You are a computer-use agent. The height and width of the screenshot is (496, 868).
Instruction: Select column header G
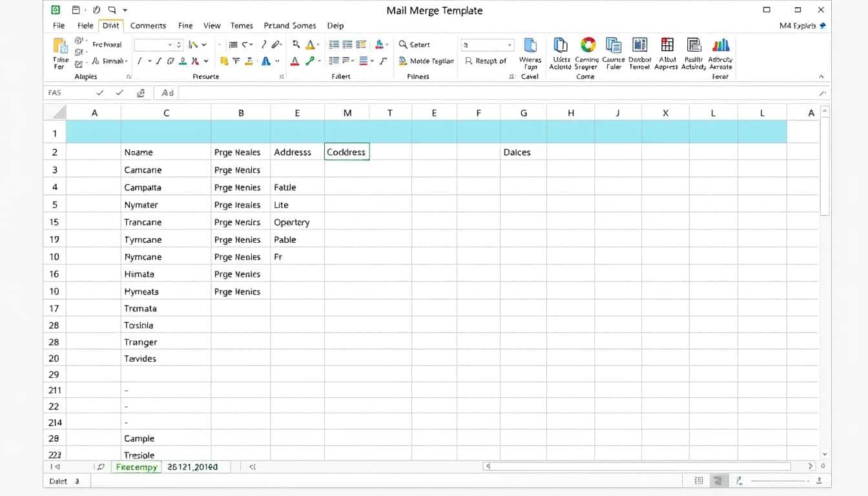[x=523, y=112]
